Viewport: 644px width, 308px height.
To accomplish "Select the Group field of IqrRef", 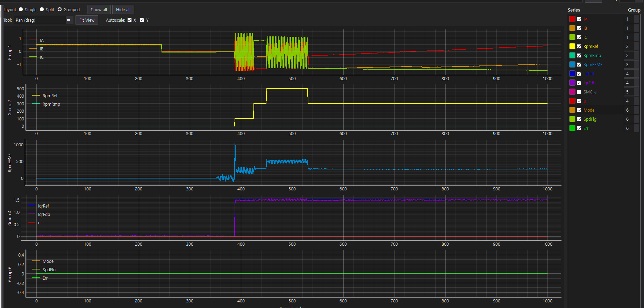I will (631, 73).
